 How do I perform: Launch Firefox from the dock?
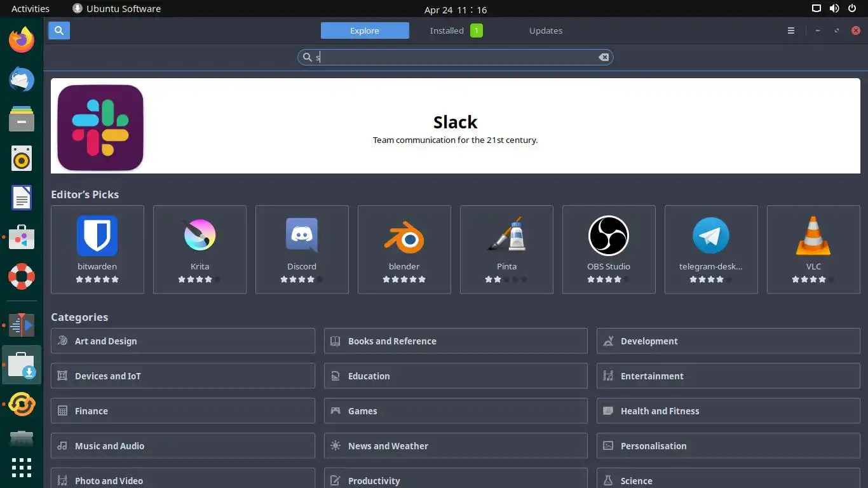[x=22, y=40]
